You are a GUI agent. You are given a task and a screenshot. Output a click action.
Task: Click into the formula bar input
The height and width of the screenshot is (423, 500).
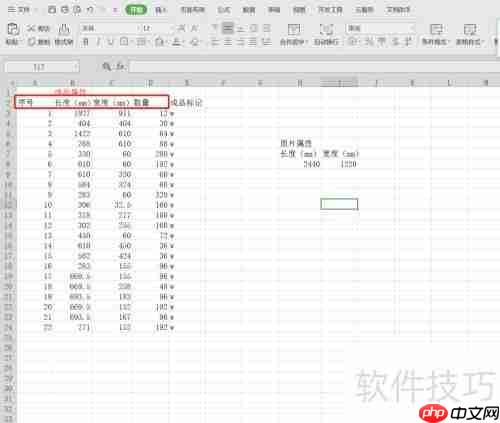click(x=313, y=67)
